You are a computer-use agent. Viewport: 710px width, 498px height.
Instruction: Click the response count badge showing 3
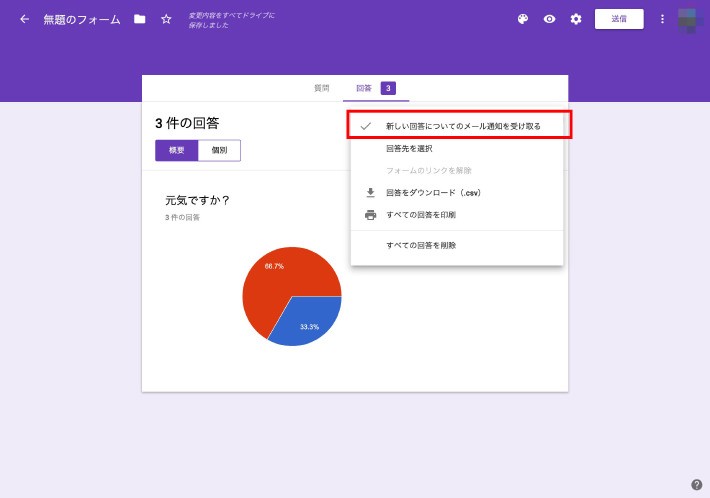click(388, 88)
